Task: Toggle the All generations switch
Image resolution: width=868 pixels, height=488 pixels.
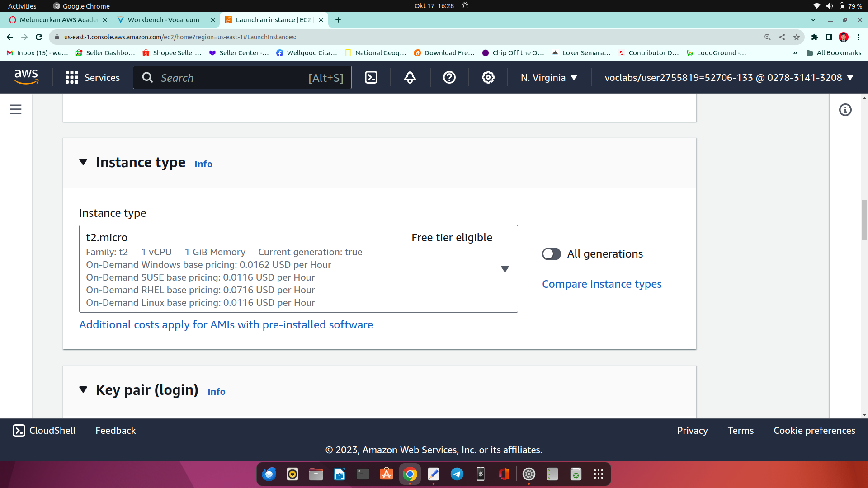Action: tap(551, 254)
